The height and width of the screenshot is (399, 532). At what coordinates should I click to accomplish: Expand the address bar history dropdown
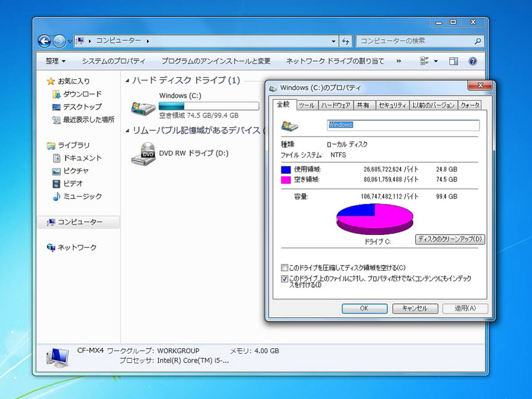click(334, 41)
